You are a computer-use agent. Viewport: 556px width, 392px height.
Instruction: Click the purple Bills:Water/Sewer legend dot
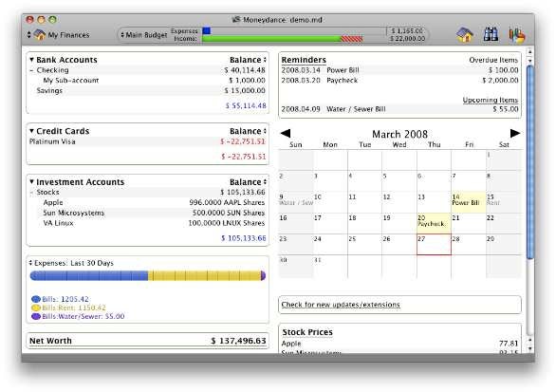coord(36,316)
